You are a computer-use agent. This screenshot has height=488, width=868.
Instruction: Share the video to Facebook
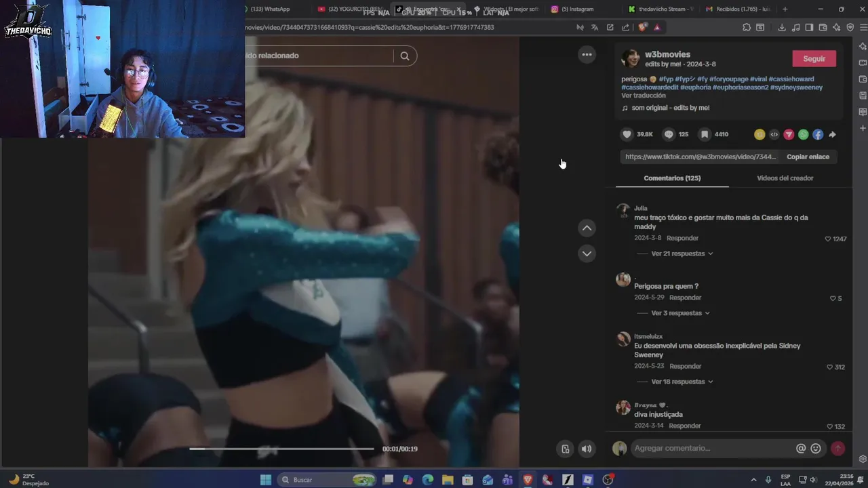(818, 134)
